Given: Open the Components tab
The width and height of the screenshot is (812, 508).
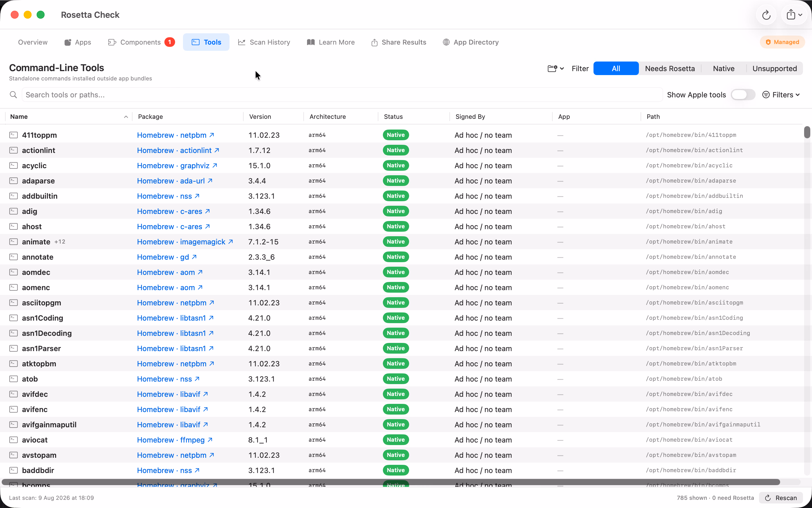Looking at the screenshot, I should click(x=141, y=42).
